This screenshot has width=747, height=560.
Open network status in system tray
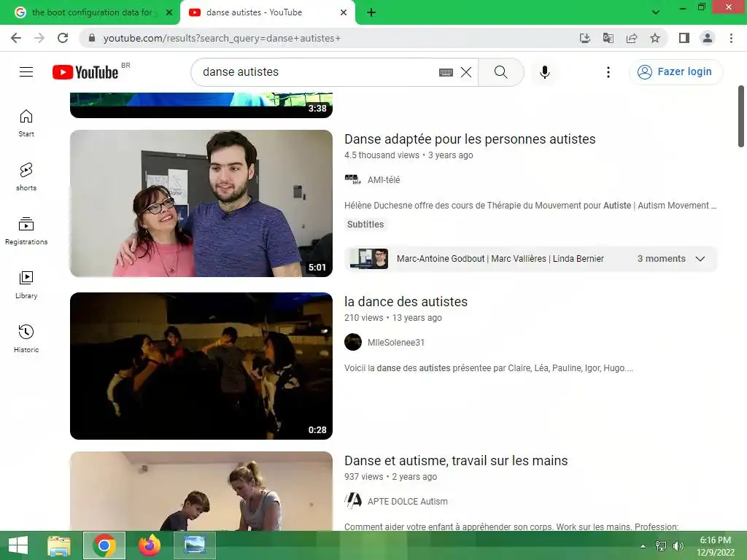click(661, 546)
